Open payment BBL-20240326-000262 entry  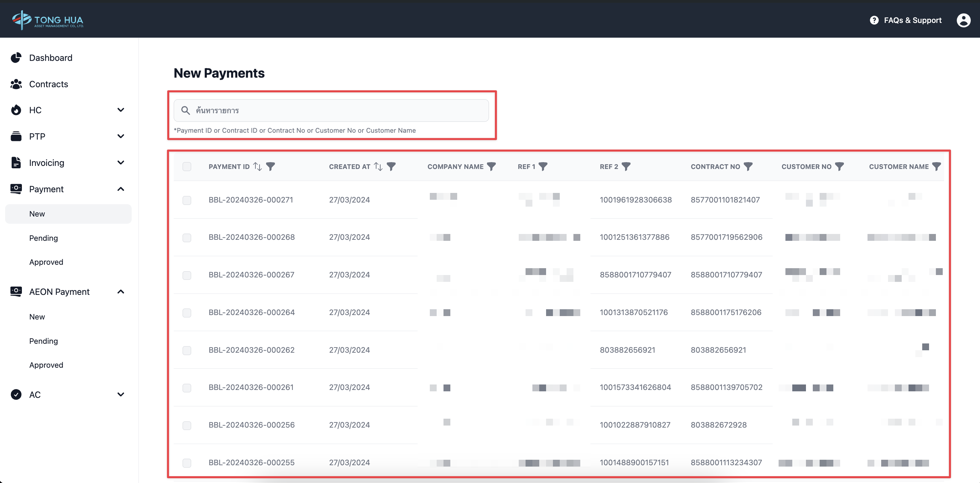pyautogui.click(x=251, y=350)
